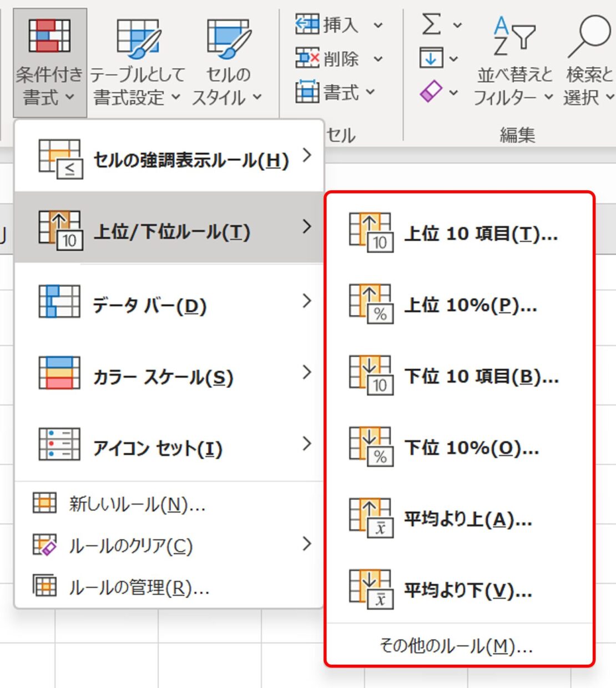Expand the アイコン セット submenu arrow
This screenshot has width=616, height=688.
coord(307,443)
